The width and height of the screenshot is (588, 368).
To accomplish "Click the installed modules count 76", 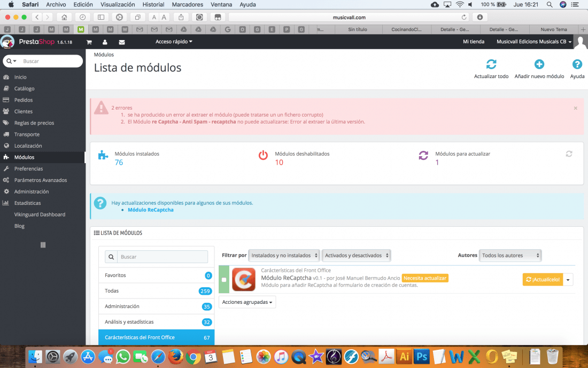I will tap(119, 163).
